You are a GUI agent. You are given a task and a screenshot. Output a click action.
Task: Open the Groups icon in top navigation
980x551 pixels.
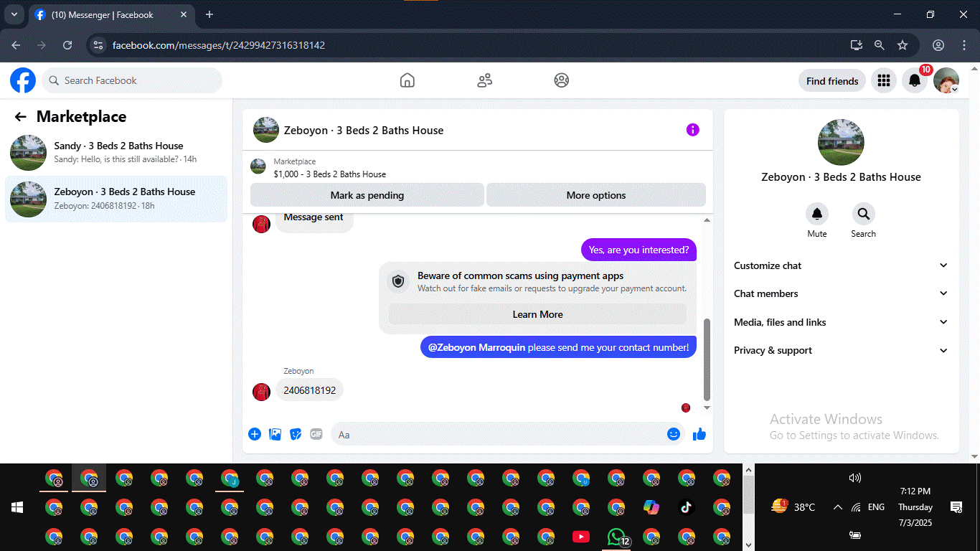(562, 80)
